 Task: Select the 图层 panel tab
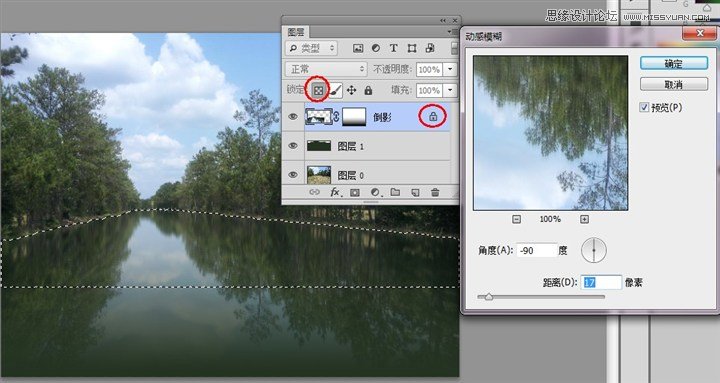pos(296,32)
